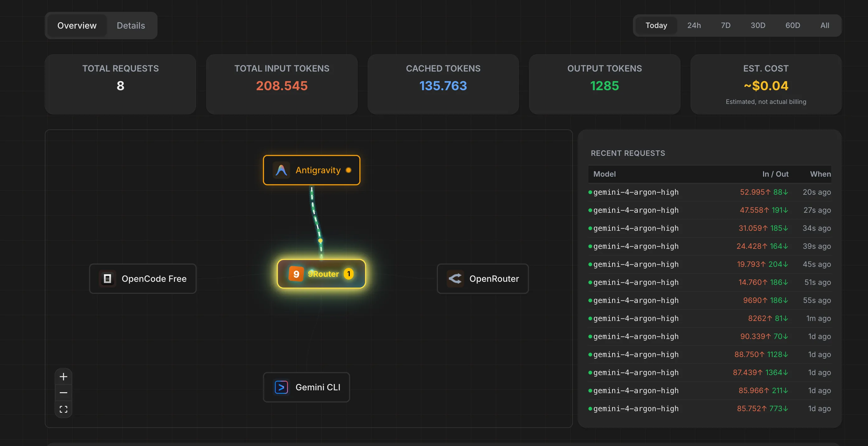868x446 pixels.
Task: Select the 60D time range
Action: [x=793, y=25]
